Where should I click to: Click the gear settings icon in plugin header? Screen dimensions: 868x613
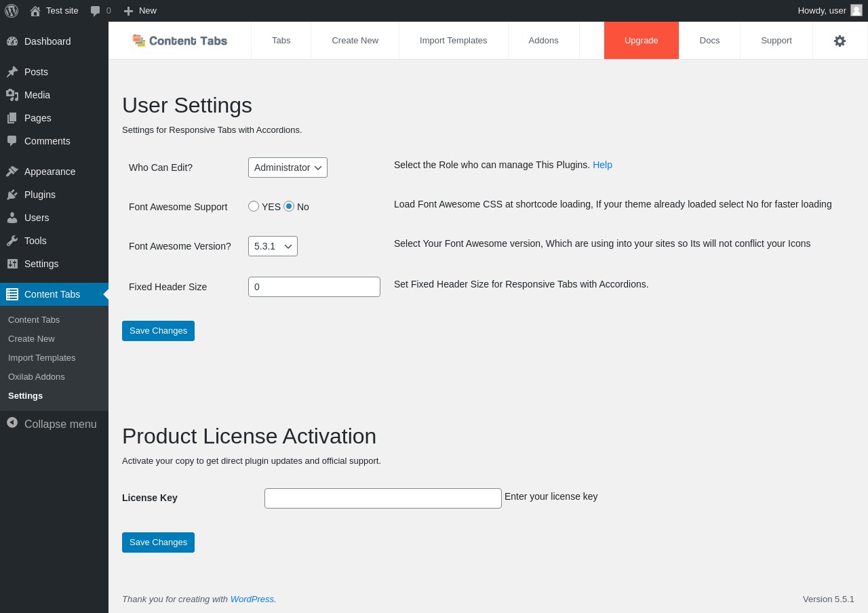click(x=840, y=41)
